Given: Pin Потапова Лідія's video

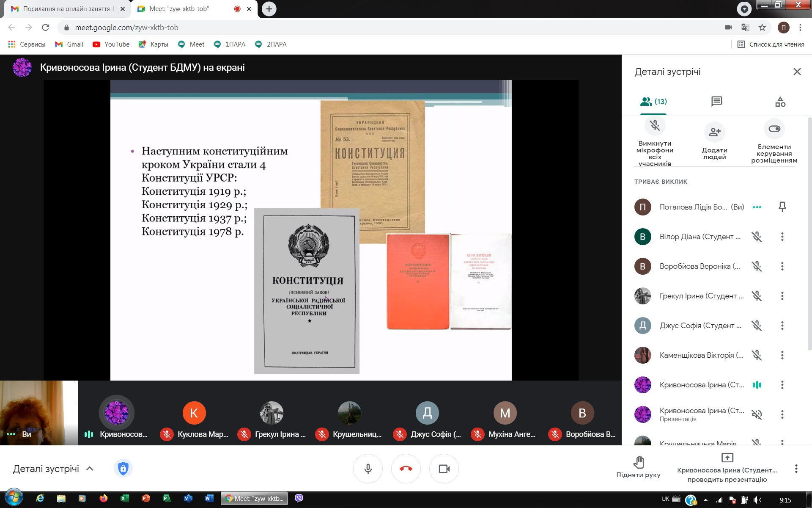Looking at the screenshot, I should (x=782, y=207).
